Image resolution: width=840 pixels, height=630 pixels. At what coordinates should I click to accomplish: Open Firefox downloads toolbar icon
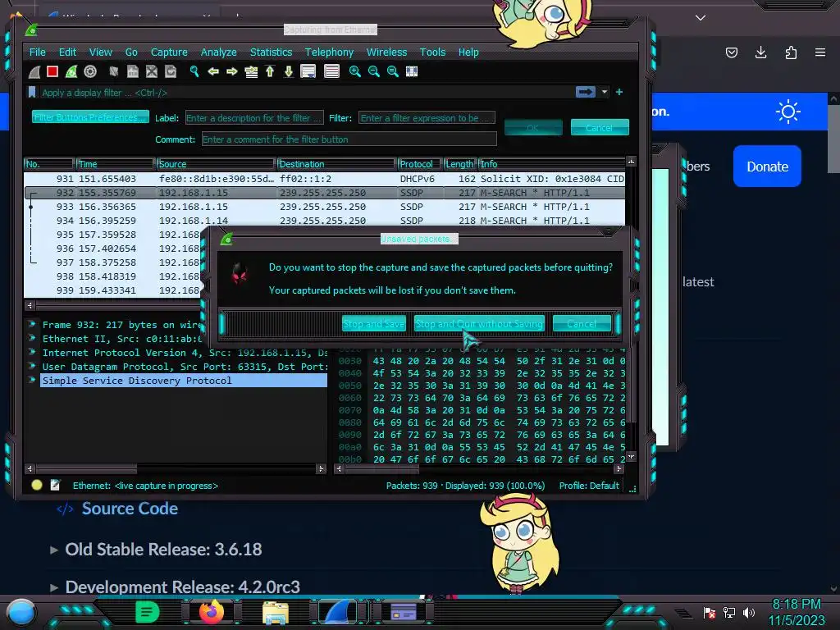(x=760, y=52)
